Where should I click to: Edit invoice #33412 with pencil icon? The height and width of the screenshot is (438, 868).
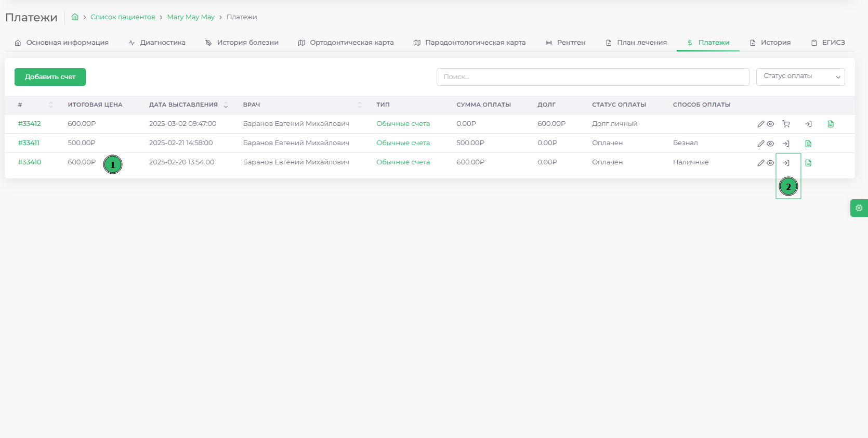pos(760,124)
